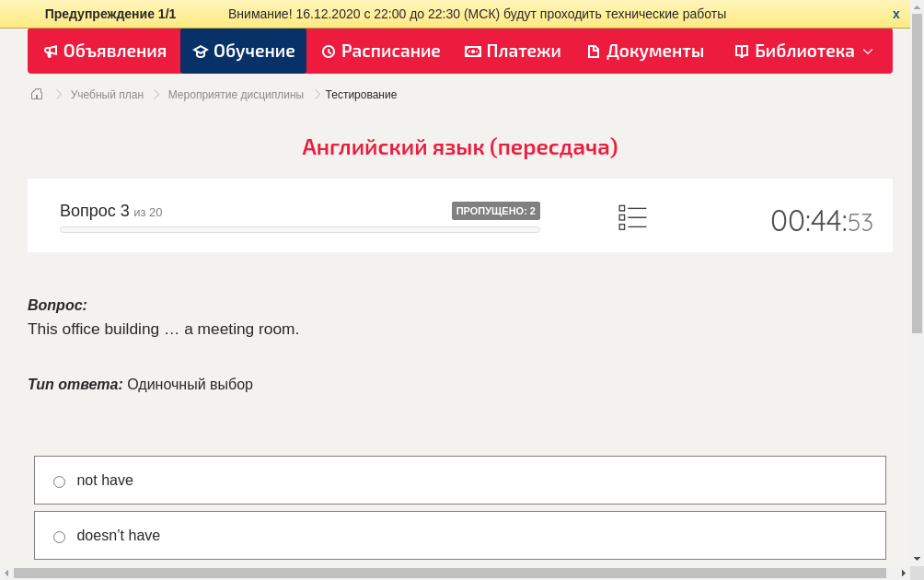Click the graduation cap icon beside Обучение
This screenshot has width=924, height=580.
click(200, 52)
